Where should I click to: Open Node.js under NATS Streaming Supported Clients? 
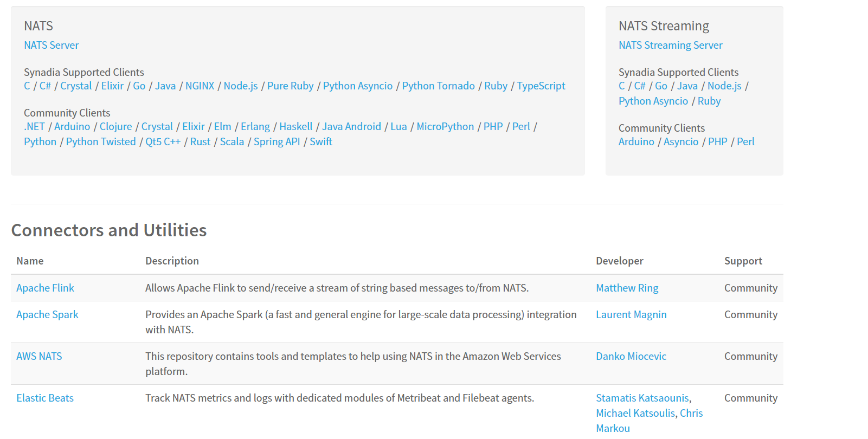coord(724,86)
